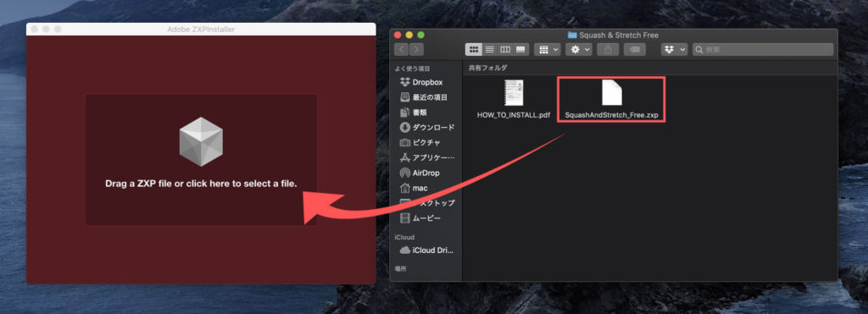The height and width of the screenshot is (314, 868).
Task: Go back in Finder navigation
Action: click(401, 50)
